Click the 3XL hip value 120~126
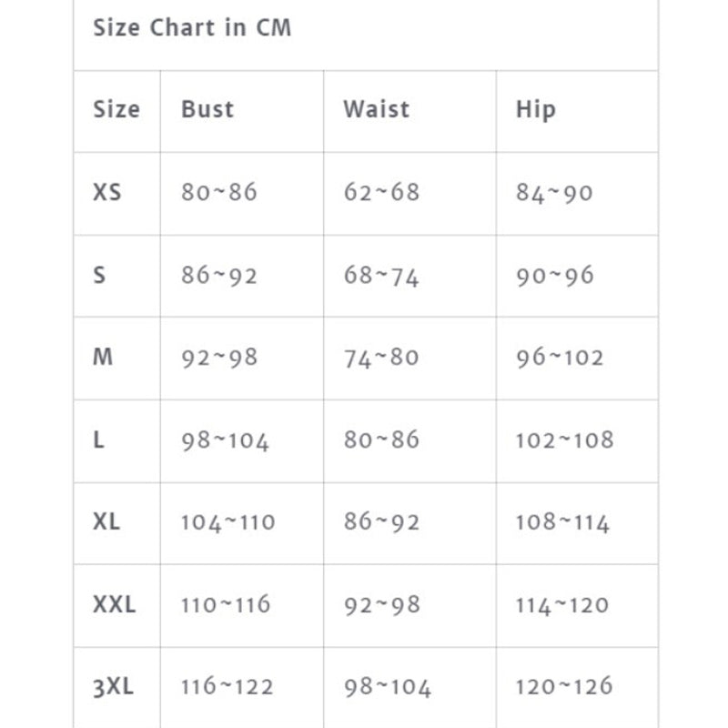 click(564, 687)
